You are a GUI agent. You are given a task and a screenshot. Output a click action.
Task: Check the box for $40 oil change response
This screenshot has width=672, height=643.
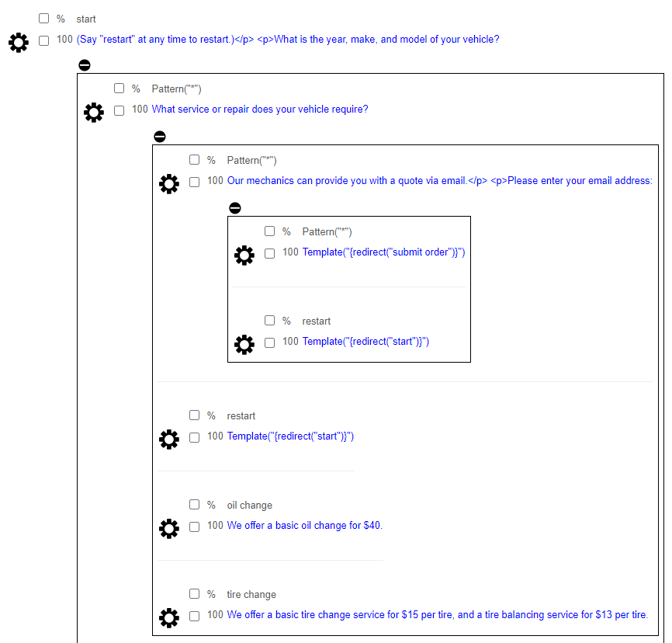195,527
